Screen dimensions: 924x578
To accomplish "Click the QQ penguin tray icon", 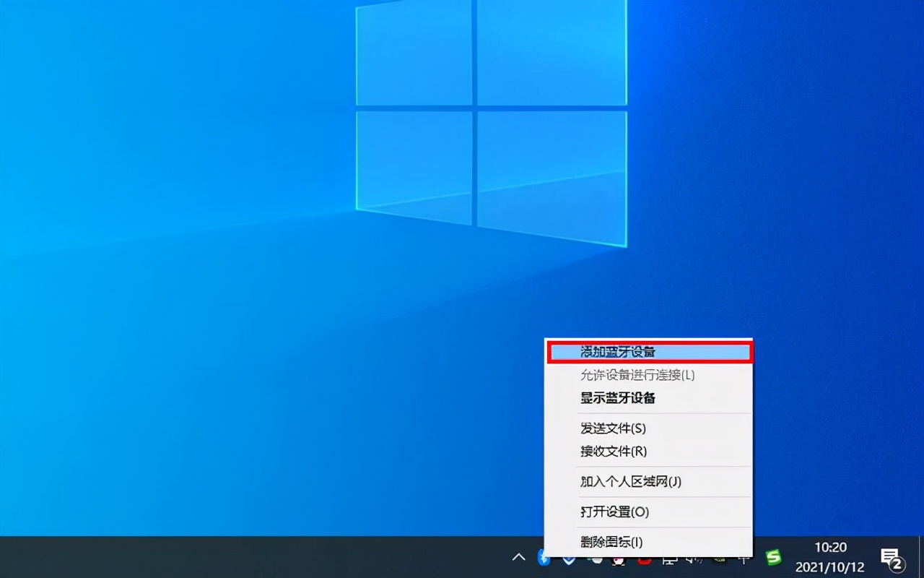I will tap(619, 559).
